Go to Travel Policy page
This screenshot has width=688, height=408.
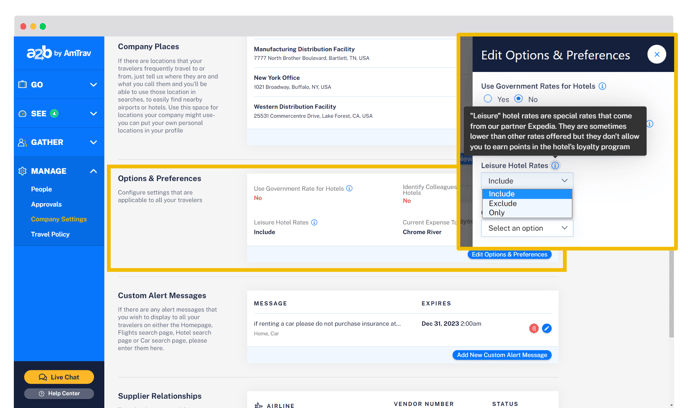(50, 234)
